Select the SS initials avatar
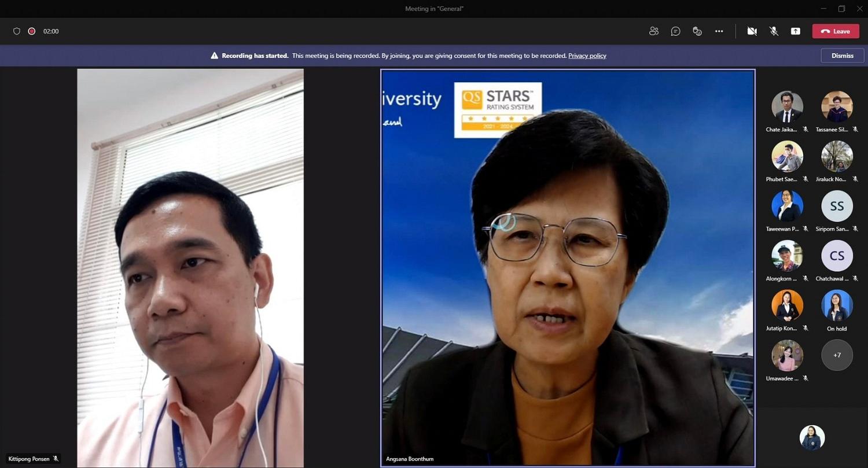The width and height of the screenshot is (868, 468). (x=837, y=207)
